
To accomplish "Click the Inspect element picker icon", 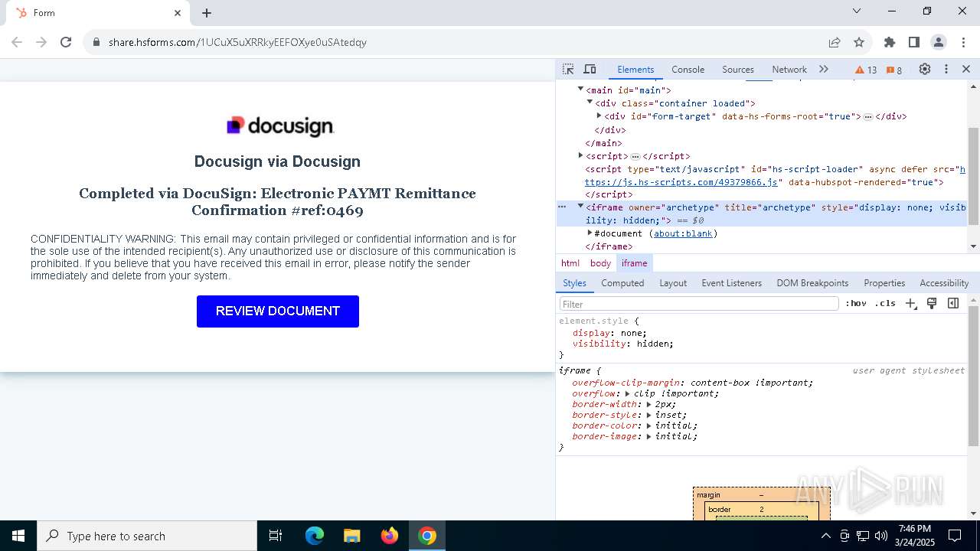I will [x=568, y=69].
